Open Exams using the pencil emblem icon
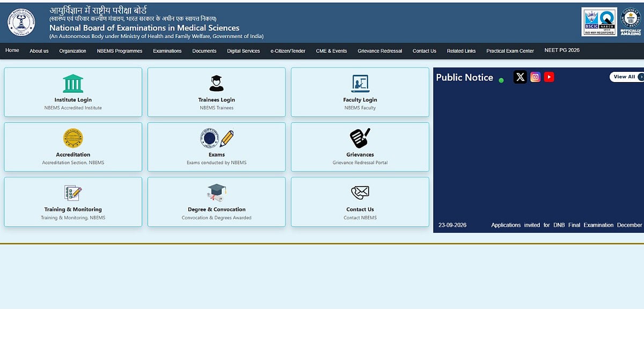This screenshot has height=362, width=644. (x=217, y=138)
